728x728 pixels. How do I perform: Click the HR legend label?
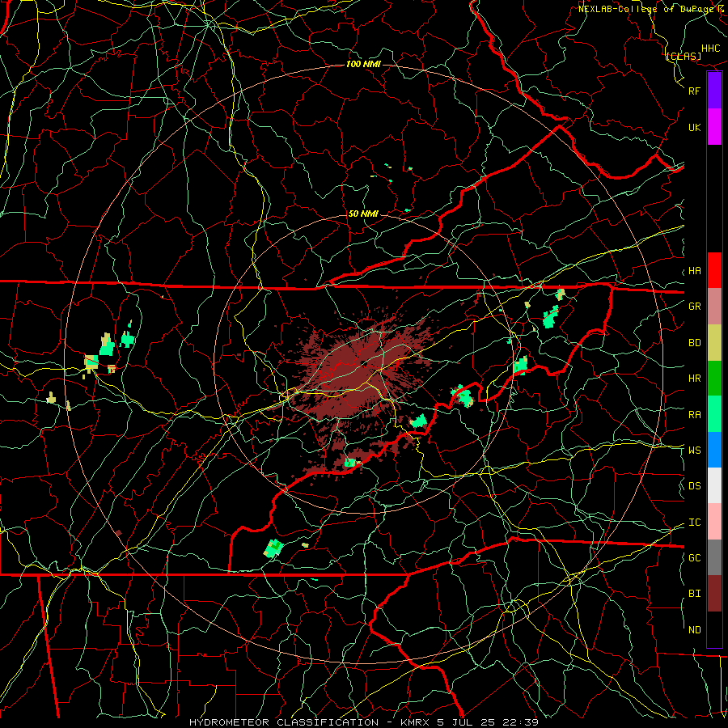(695, 379)
